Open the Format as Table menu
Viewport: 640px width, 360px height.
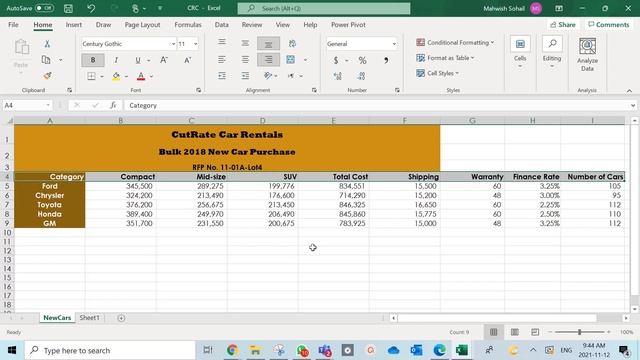coord(445,58)
